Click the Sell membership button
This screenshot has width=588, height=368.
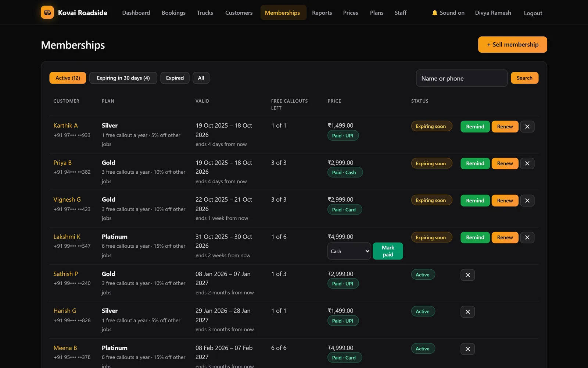click(512, 45)
